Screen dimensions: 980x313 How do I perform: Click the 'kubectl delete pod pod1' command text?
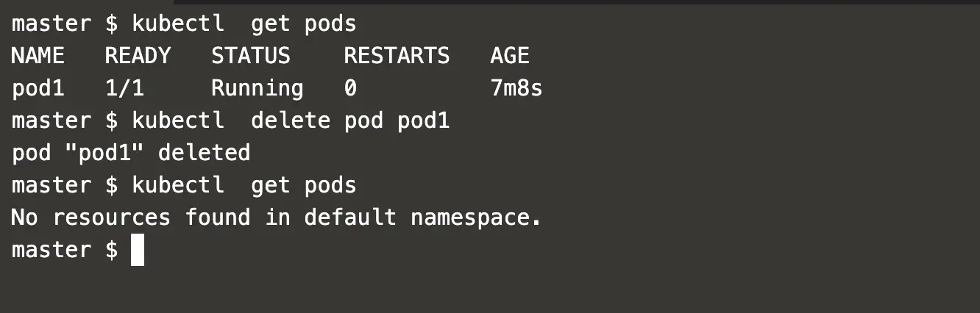291,120
